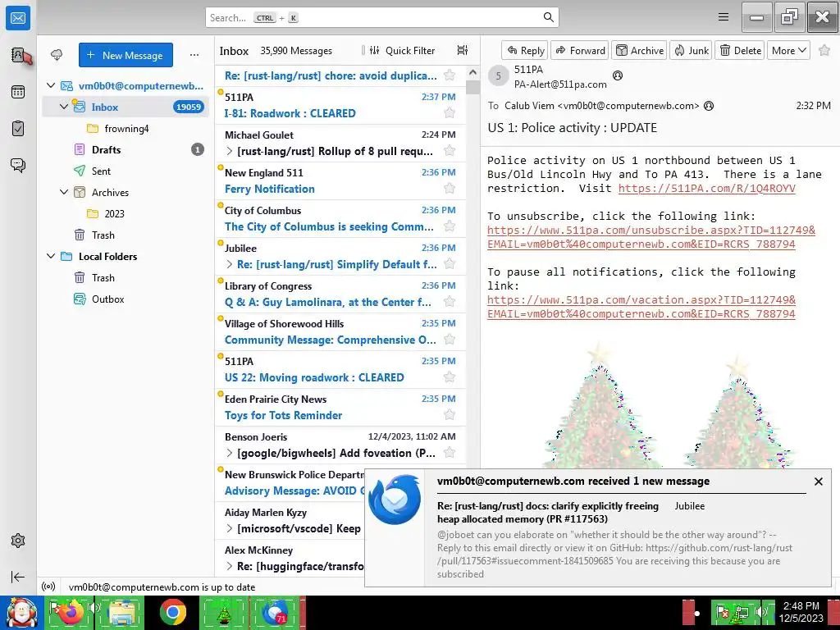The height and width of the screenshot is (630, 840).
Task: Open folder pane options ellipsis
Action: tap(194, 55)
